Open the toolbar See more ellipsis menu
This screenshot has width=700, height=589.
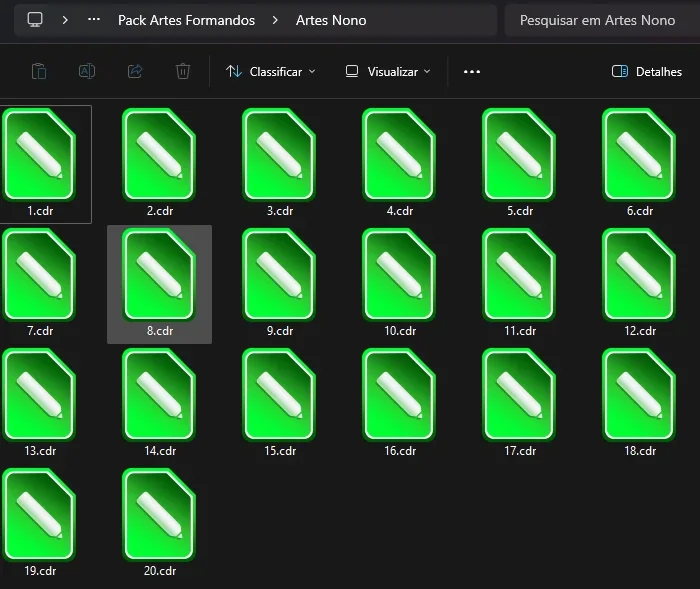(x=472, y=71)
